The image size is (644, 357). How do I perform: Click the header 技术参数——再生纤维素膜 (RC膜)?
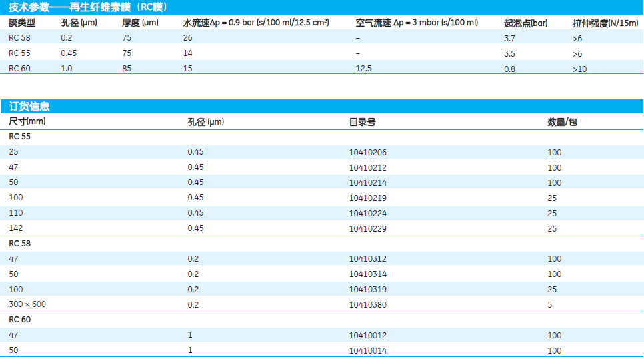[x=87, y=7]
